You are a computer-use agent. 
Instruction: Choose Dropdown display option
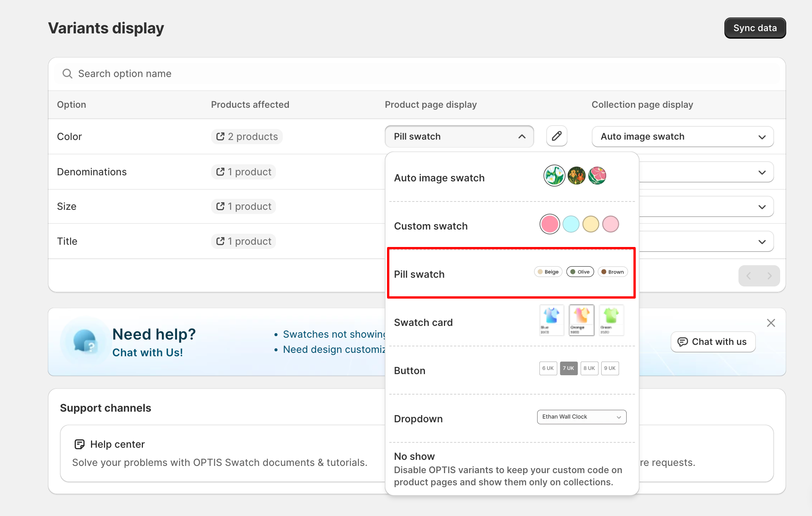point(512,418)
